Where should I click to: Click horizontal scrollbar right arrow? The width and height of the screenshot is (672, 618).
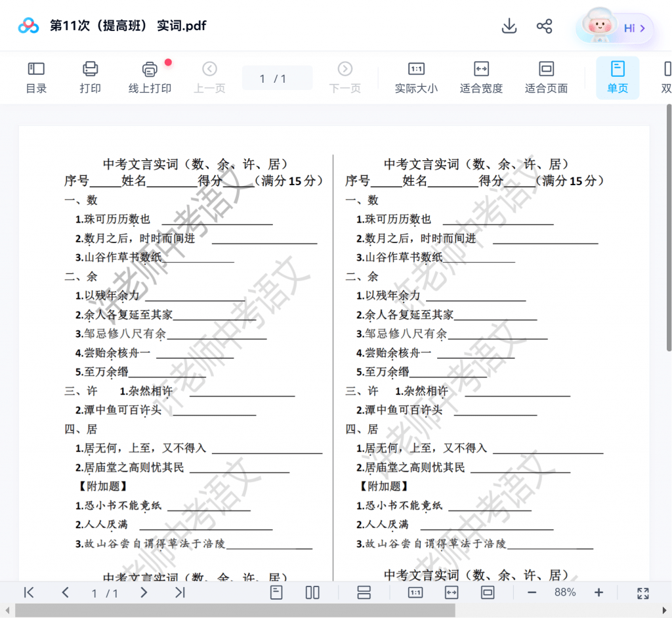[665, 610]
